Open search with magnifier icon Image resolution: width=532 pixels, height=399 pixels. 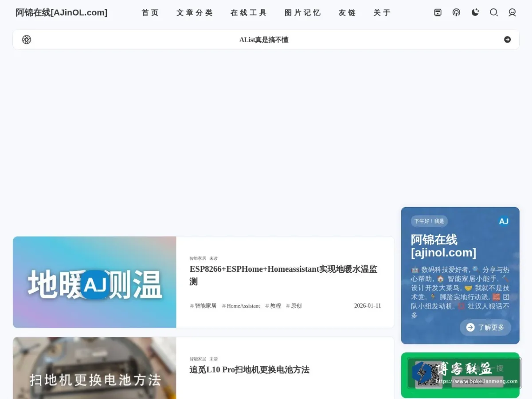[x=494, y=12]
